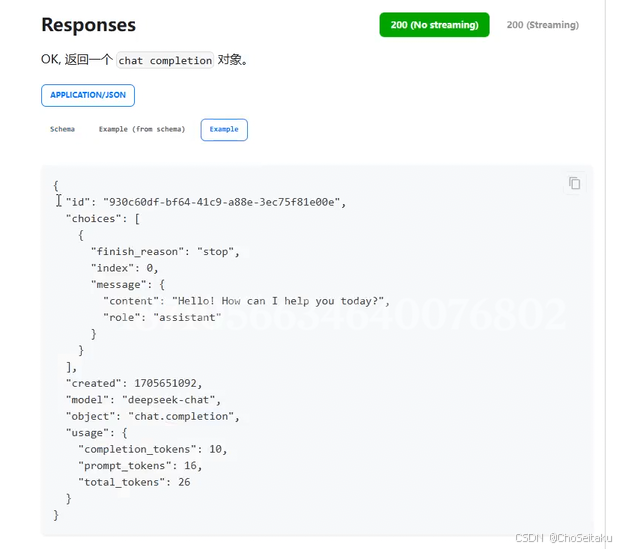Click the "model": "deepseek-chat" line
The width and height of the screenshot is (620, 549).
(143, 400)
